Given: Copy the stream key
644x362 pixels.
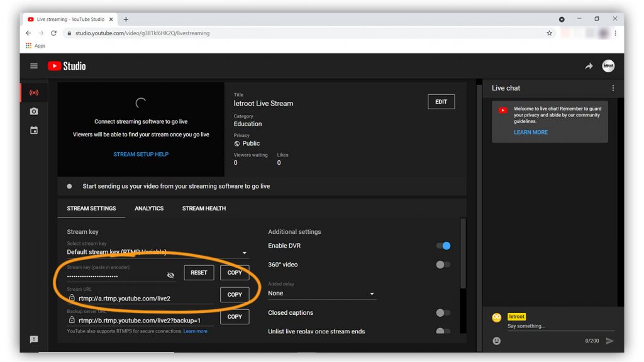Looking at the screenshot, I should click(235, 273).
